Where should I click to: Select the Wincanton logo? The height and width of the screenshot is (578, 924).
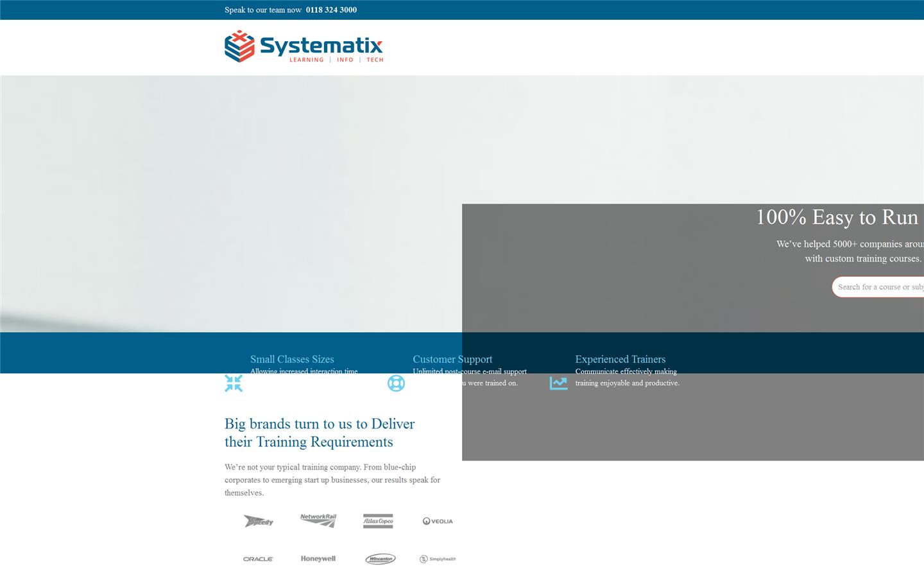(380, 559)
